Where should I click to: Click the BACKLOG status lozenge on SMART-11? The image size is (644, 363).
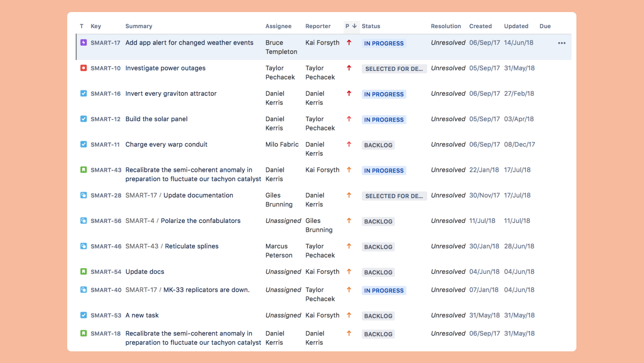click(378, 145)
